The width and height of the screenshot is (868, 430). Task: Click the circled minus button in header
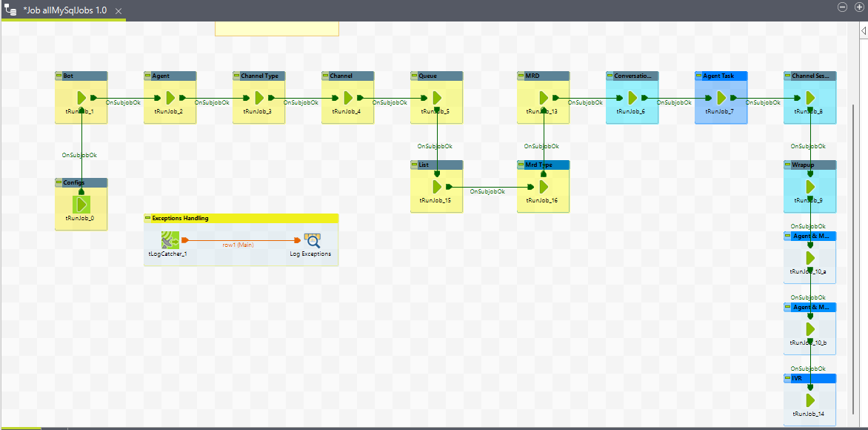(842, 7)
